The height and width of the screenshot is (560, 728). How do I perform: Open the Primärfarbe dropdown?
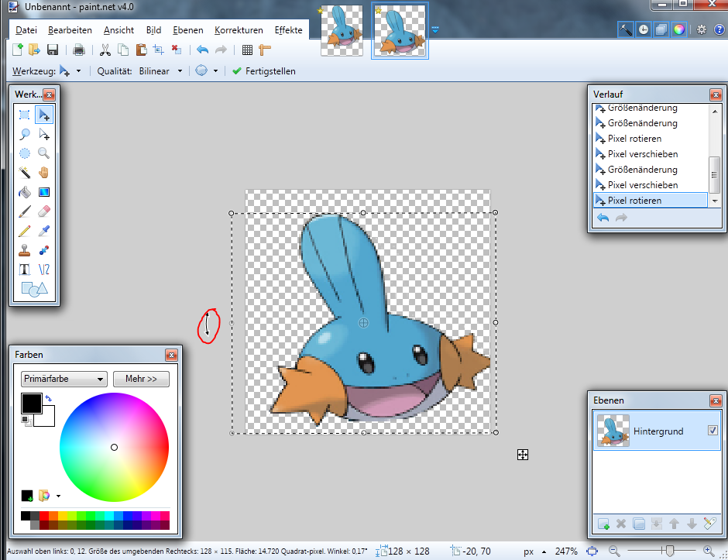click(64, 379)
